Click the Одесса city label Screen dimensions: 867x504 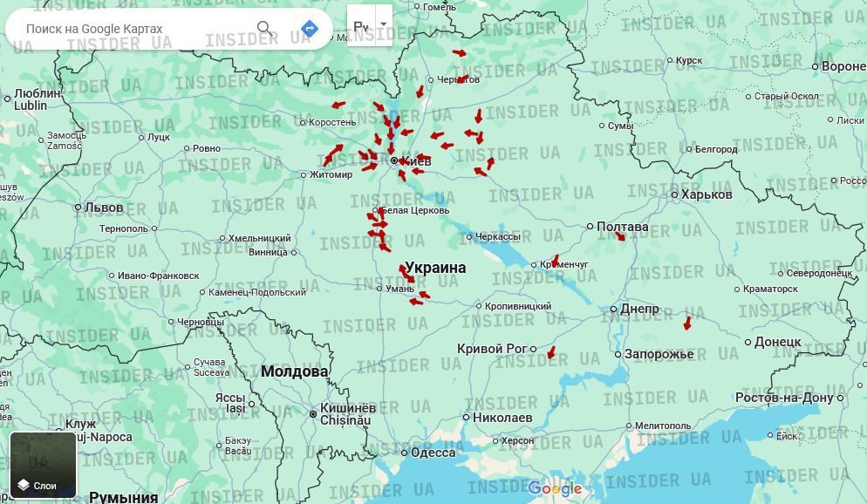click(431, 453)
